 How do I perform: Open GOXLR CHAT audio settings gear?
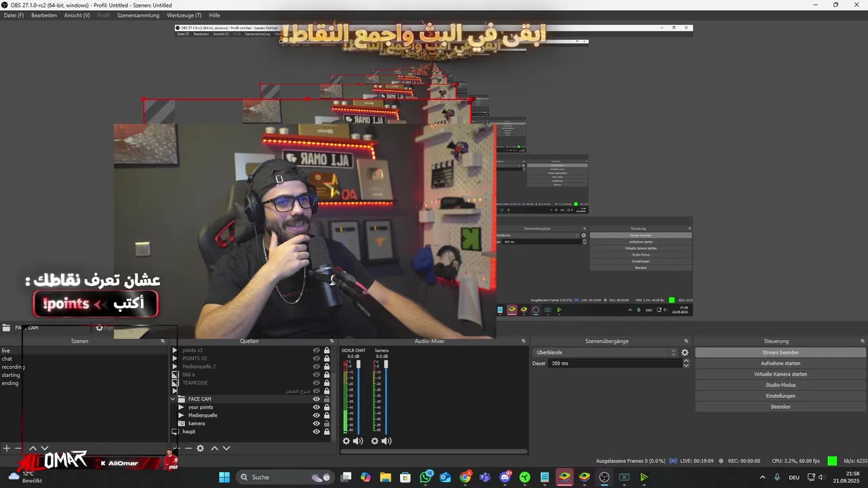pos(346,441)
